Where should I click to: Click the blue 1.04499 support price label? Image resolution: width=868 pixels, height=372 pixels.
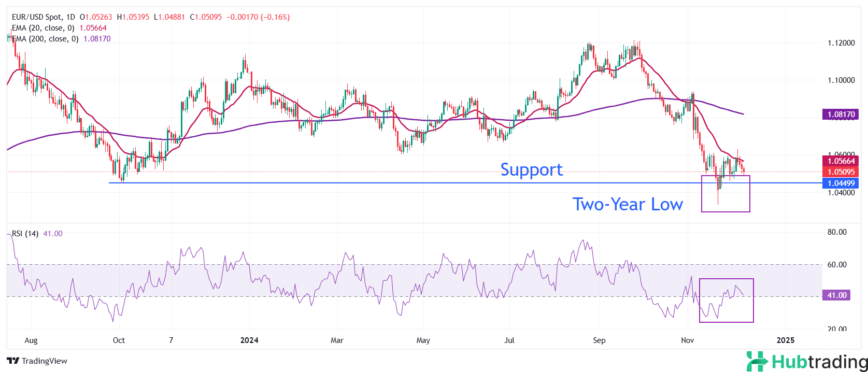point(841,183)
